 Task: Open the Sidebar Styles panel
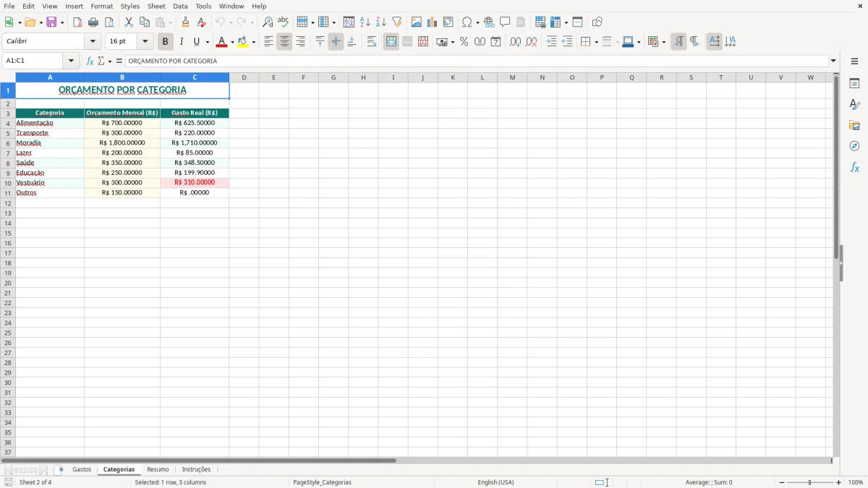point(854,105)
